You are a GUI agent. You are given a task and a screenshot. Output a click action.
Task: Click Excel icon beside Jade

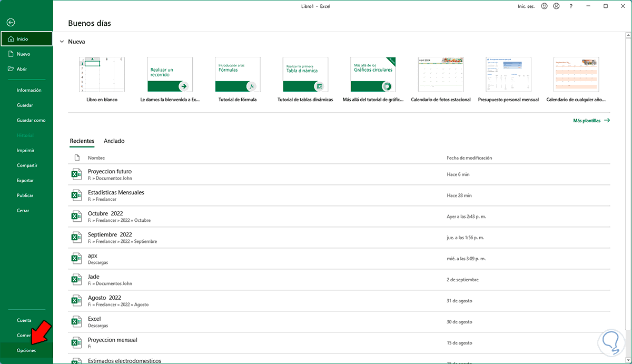(x=76, y=280)
